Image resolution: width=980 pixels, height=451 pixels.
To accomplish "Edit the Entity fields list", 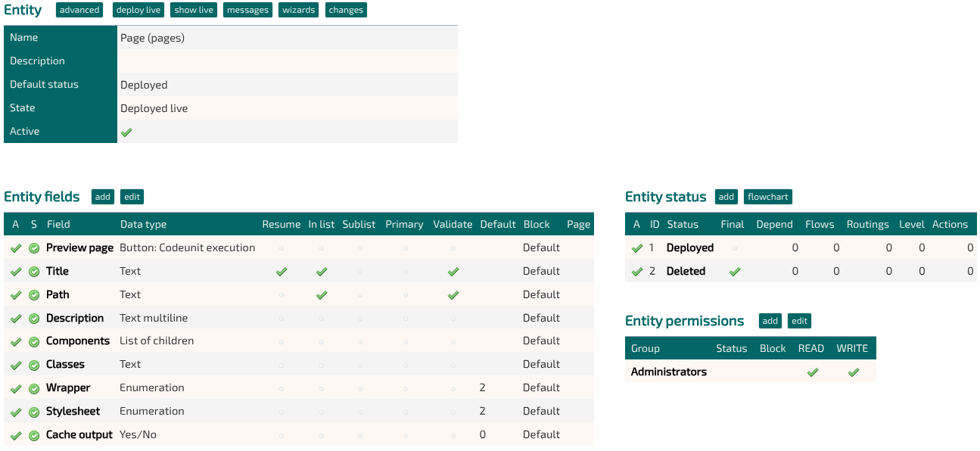I will click(132, 197).
